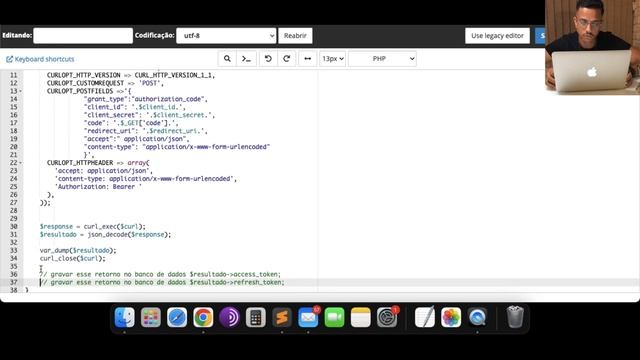Open the purple Tor Browser dock icon

(229, 317)
